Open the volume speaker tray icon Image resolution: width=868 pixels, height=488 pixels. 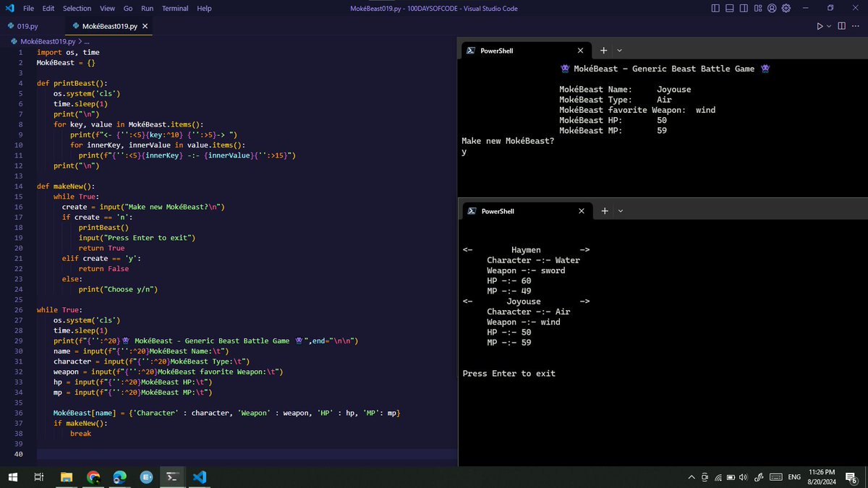pos(743,477)
